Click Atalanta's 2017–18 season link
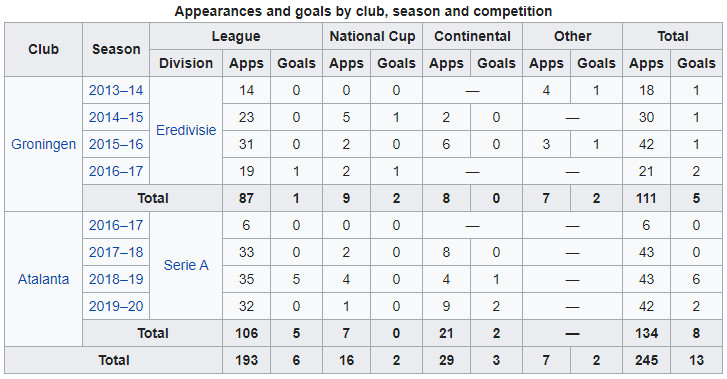The width and height of the screenshot is (727, 379). click(x=116, y=252)
